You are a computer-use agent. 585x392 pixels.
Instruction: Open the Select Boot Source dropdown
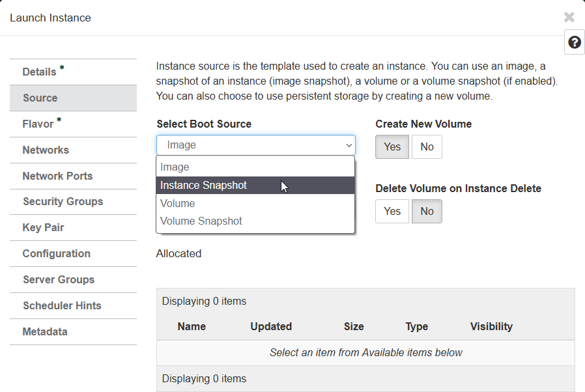(x=255, y=145)
